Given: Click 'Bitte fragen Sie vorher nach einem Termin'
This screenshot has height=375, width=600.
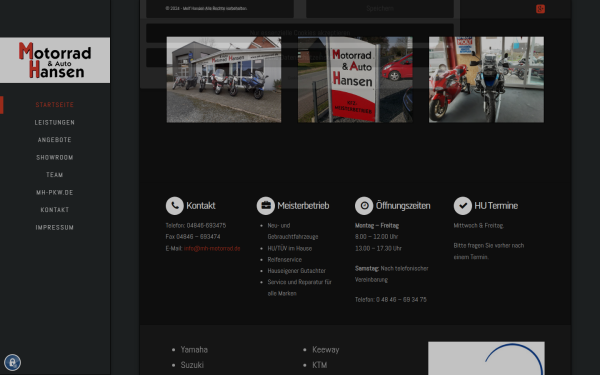Looking at the screenshot, I should click(x=489, y=251).
